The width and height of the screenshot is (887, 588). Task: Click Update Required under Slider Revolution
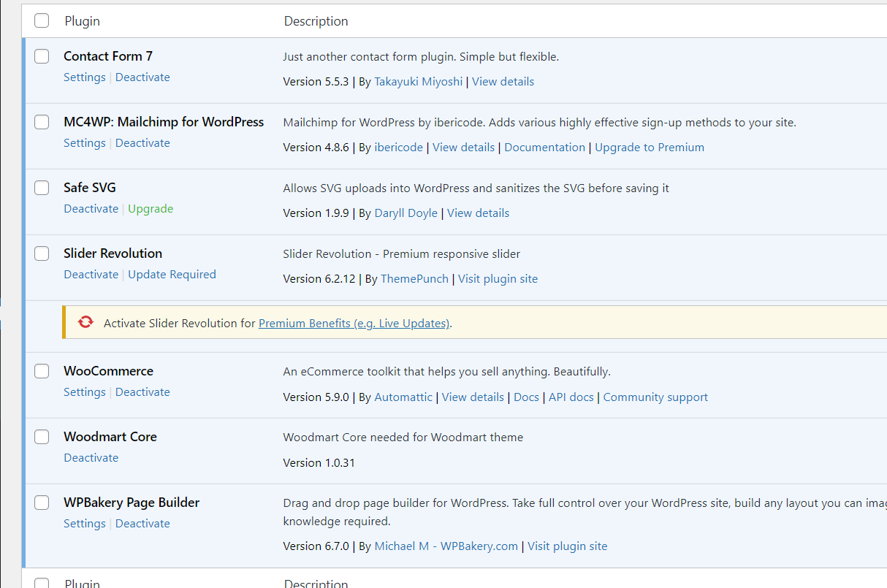tap(172, 275)
